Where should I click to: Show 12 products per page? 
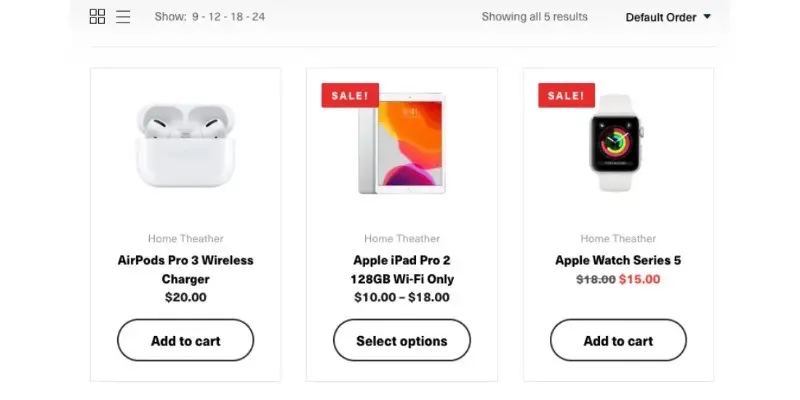(214, 17)
